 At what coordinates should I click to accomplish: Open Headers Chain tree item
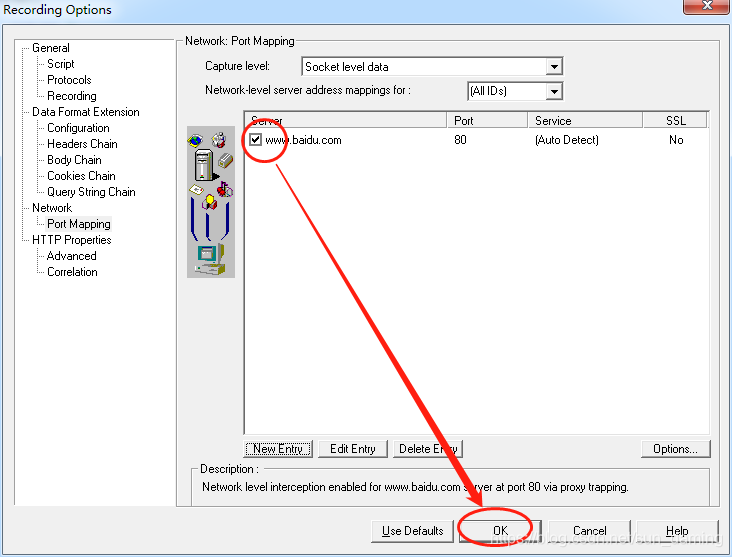click(82, 144)
